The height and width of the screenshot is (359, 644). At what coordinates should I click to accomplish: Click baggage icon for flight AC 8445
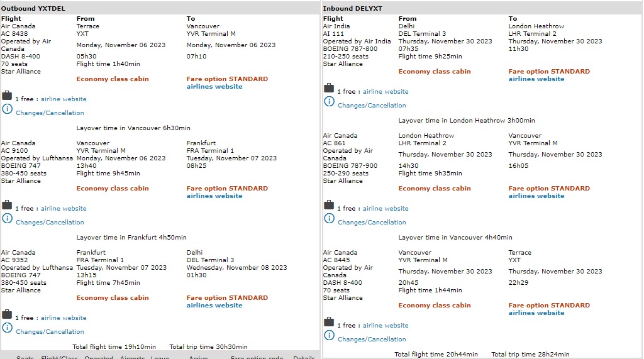coord(329,322)
